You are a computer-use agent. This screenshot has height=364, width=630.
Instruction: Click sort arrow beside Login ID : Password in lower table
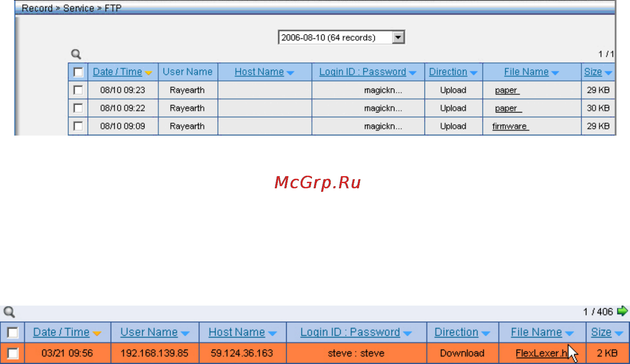[x=407, y=334]
